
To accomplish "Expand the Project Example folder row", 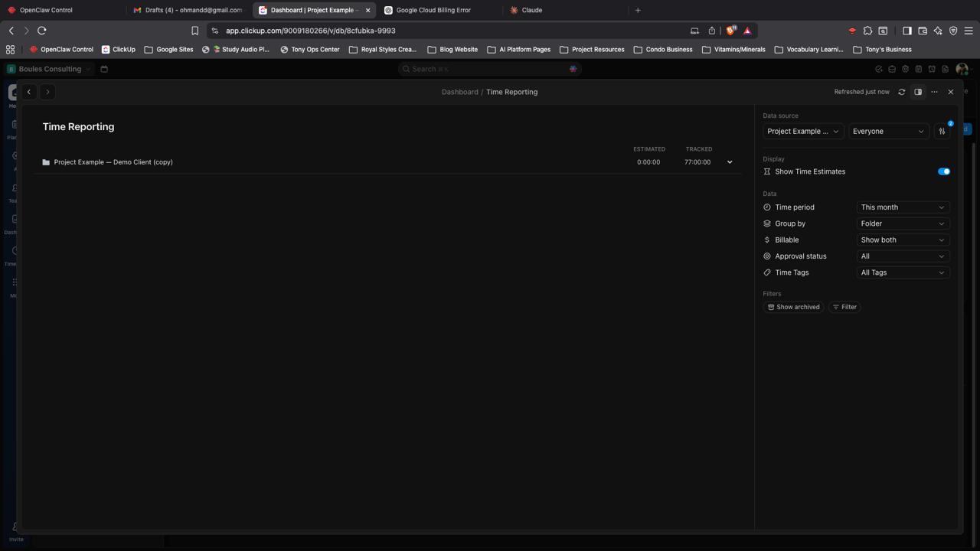I will click(730, 162).
